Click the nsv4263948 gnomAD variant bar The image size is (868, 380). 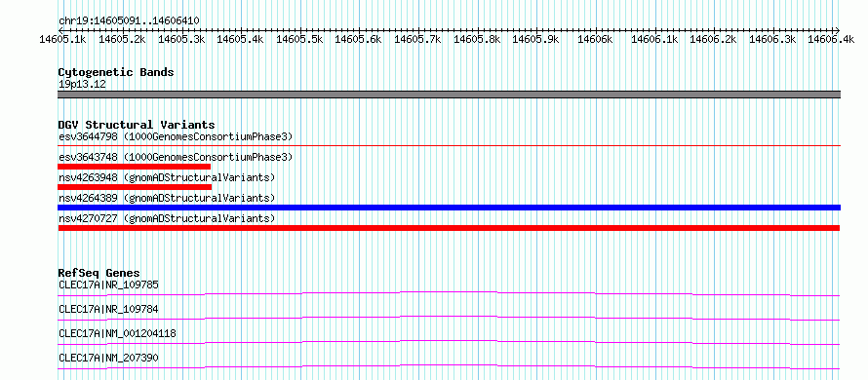(135, 187)
